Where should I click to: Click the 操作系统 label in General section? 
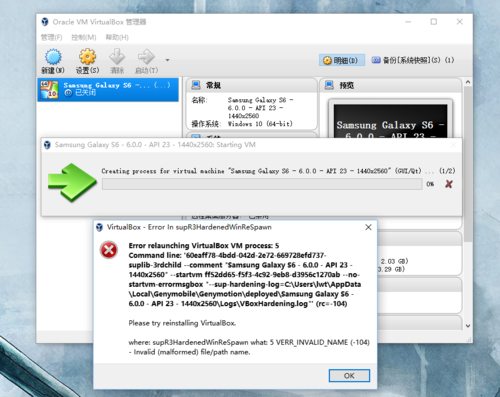coord(206,124)
